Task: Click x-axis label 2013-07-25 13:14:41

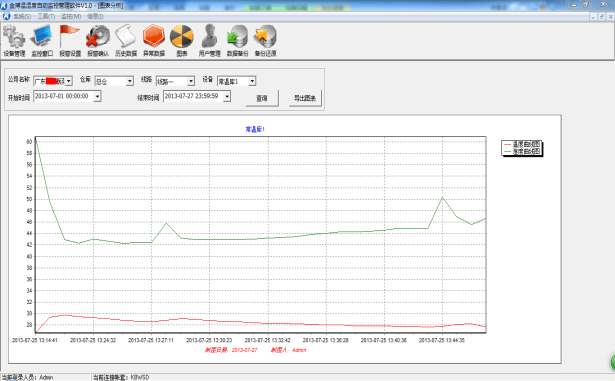Action: pos(35,340)
